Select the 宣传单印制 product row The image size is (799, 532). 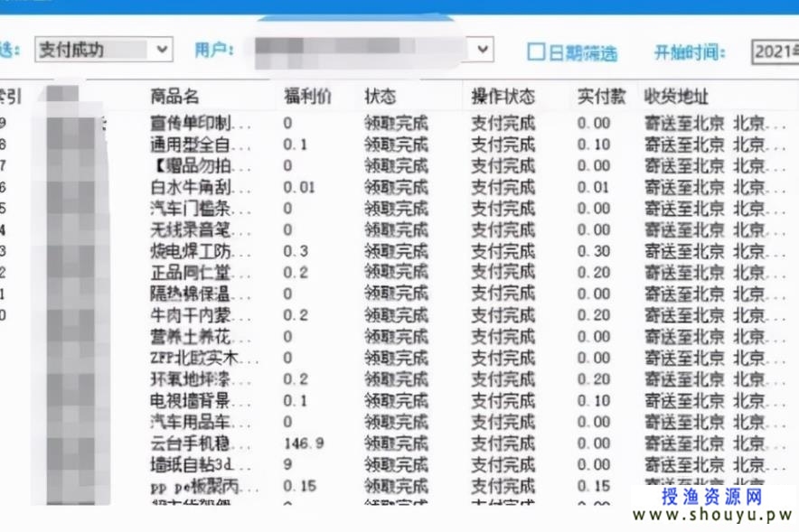click(x=201, y=123)
